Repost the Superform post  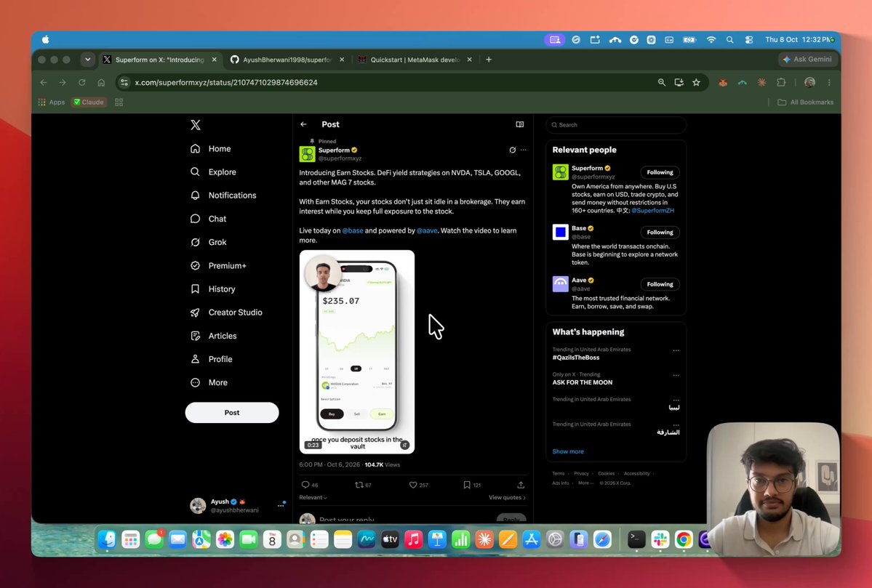(x=359, y=485)
